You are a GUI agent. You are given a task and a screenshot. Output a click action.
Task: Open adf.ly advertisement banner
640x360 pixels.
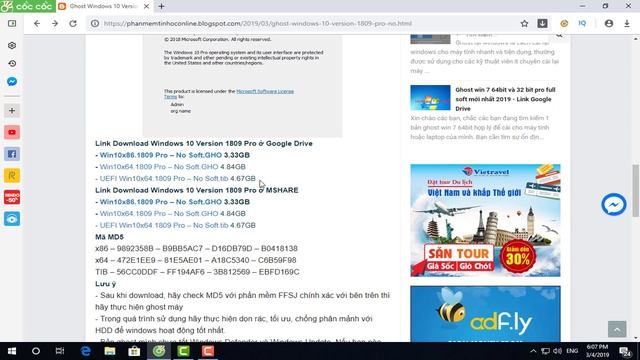coord(485,313)
